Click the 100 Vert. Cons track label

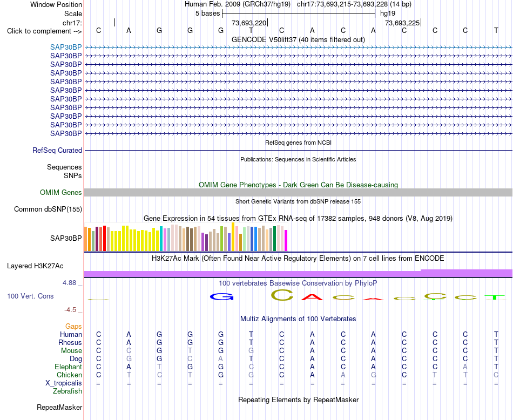(x=30, y=296)
